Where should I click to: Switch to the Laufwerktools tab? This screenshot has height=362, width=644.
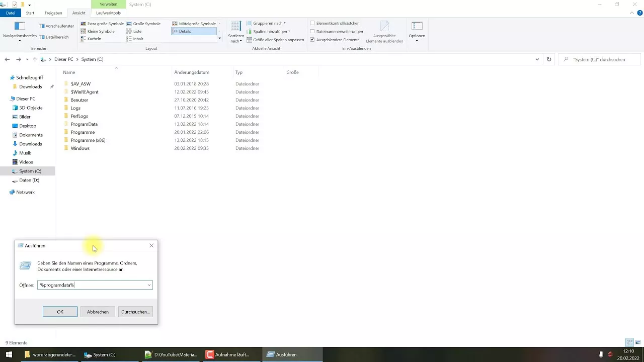(x=108, y=13)
